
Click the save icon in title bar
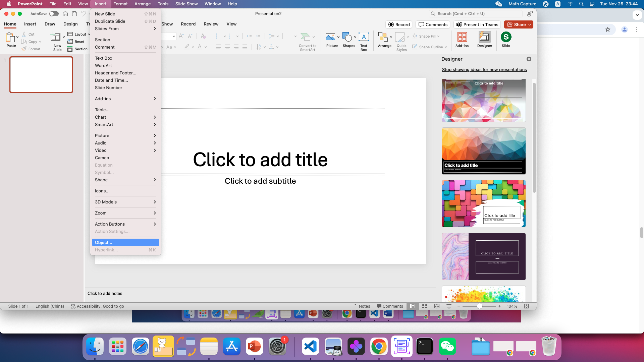74,14
